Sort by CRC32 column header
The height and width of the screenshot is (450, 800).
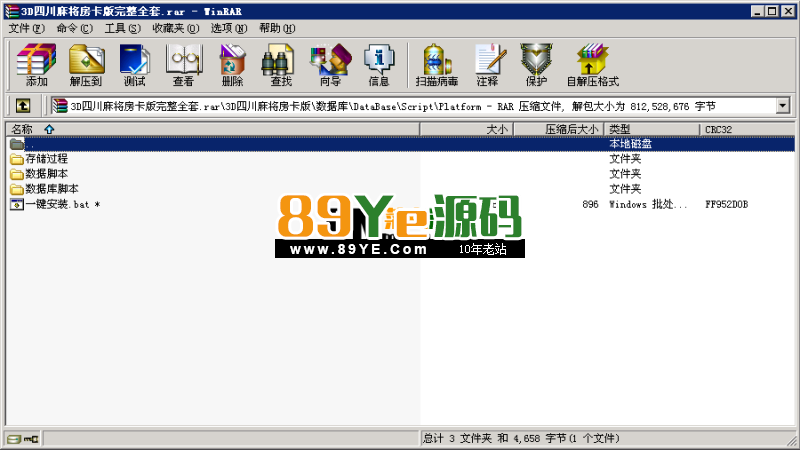747,130
